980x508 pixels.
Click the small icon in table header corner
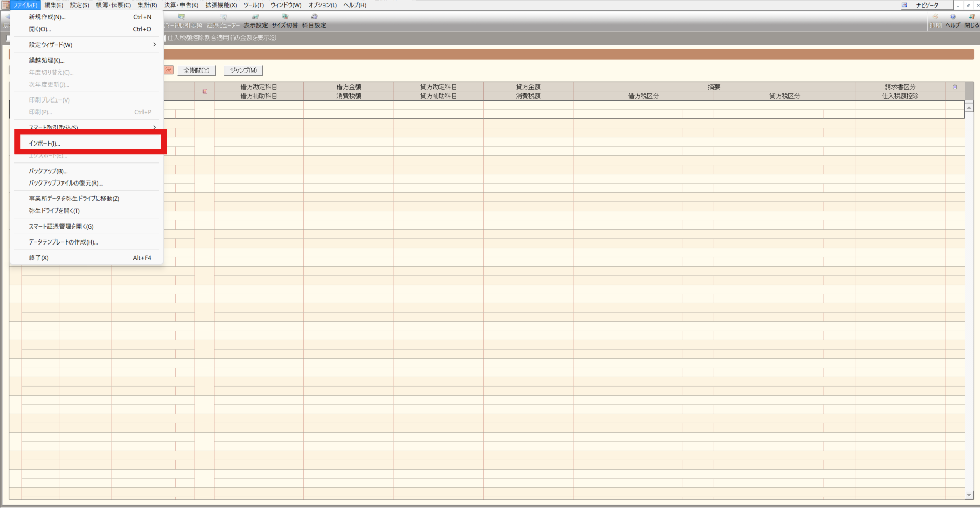[x=955, y=87]
